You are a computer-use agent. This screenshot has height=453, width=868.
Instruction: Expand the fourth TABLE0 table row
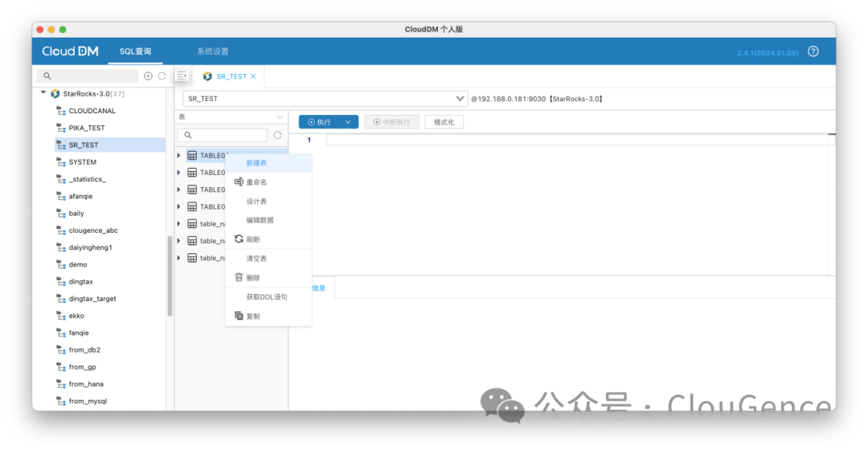click(178, 206)
